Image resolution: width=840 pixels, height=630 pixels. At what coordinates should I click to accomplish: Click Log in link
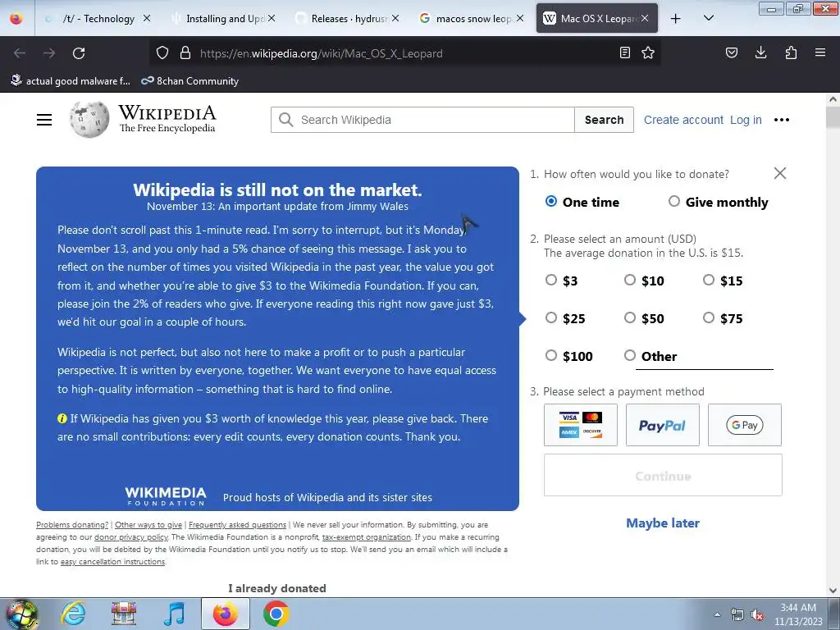pos(746,120)
